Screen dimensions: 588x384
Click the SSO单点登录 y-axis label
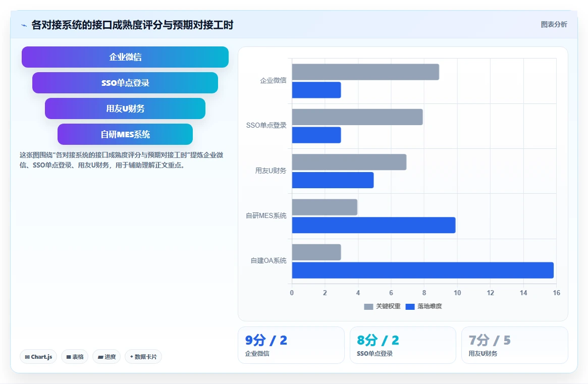[266, 125]
